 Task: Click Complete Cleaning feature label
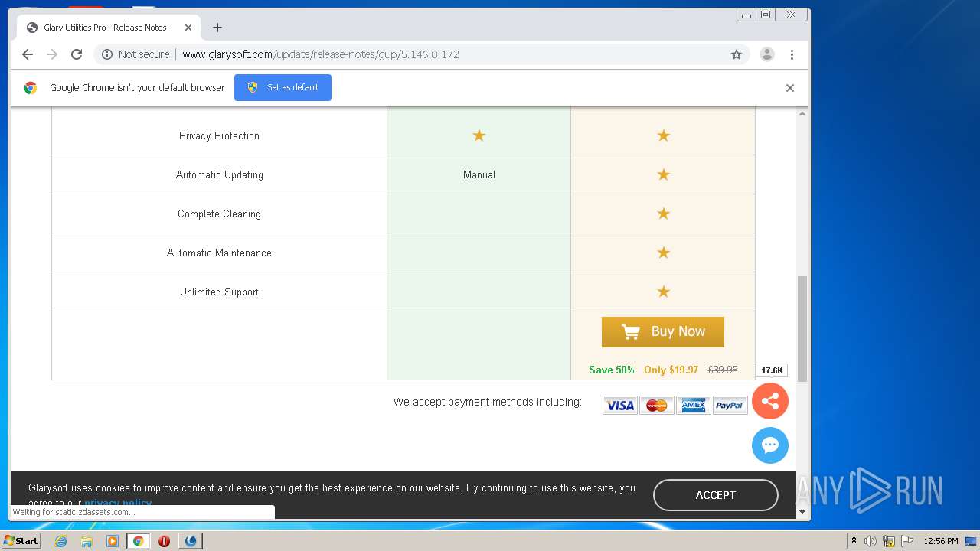click(219, 214)
